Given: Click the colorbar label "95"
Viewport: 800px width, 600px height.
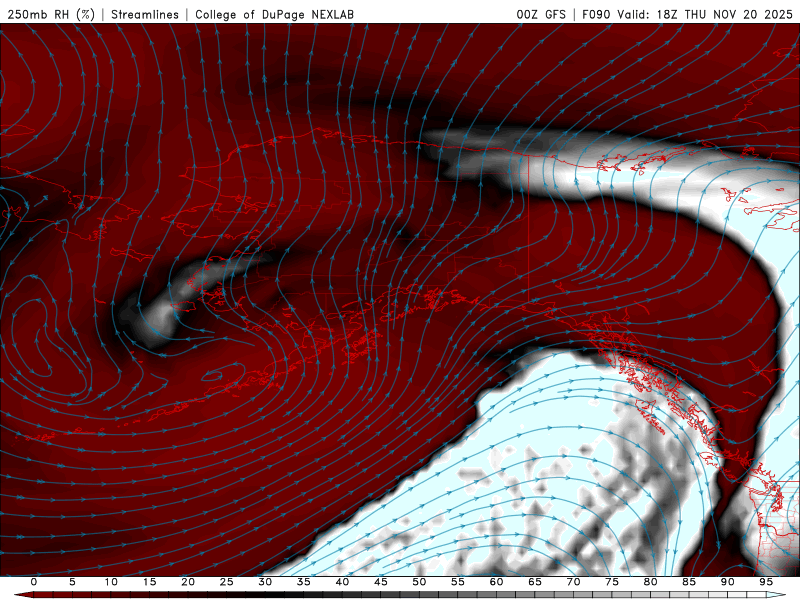Looking at the screenshot, I should click(766, 582).
